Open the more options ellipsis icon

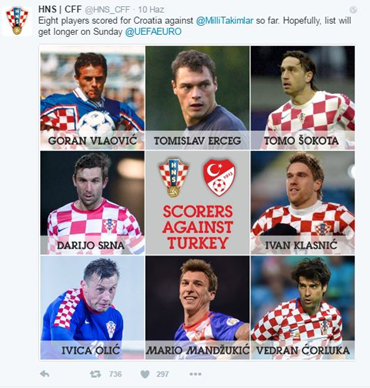pos(195,374)
